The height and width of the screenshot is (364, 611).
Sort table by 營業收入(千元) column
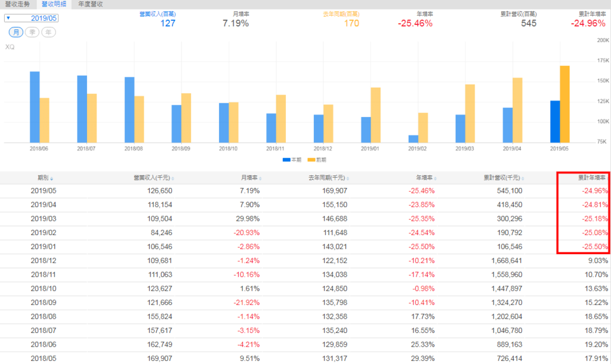[153, 178]
